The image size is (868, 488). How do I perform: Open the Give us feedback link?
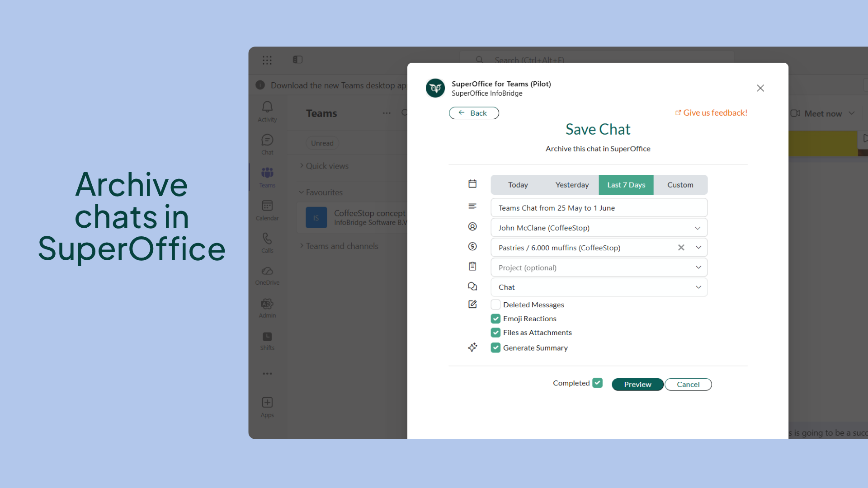click(711, 113)
